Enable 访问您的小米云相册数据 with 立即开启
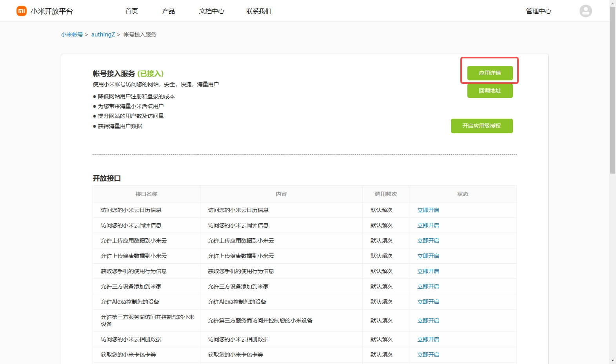The height and width of the screenshot is (364, 616). 428,339
